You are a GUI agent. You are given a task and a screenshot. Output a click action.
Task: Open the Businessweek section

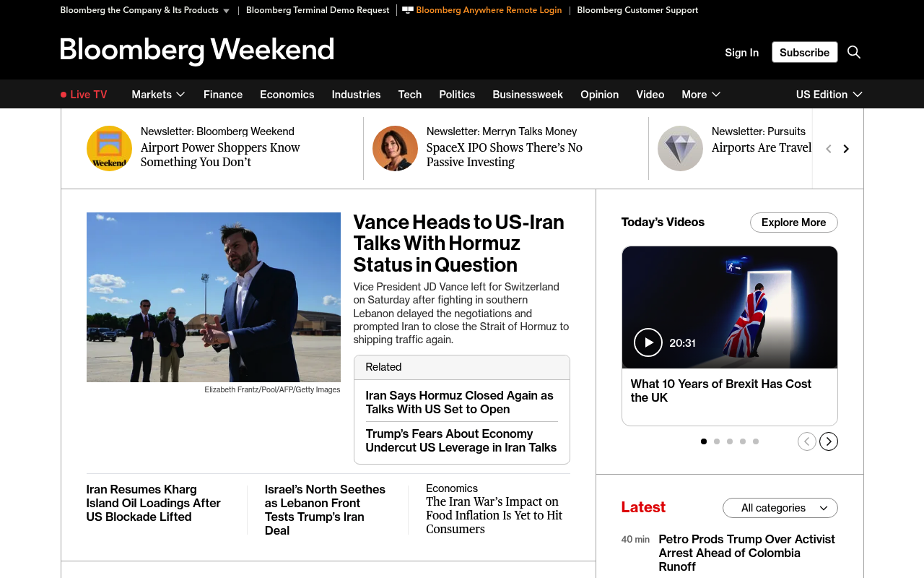(x=528, y=95)
